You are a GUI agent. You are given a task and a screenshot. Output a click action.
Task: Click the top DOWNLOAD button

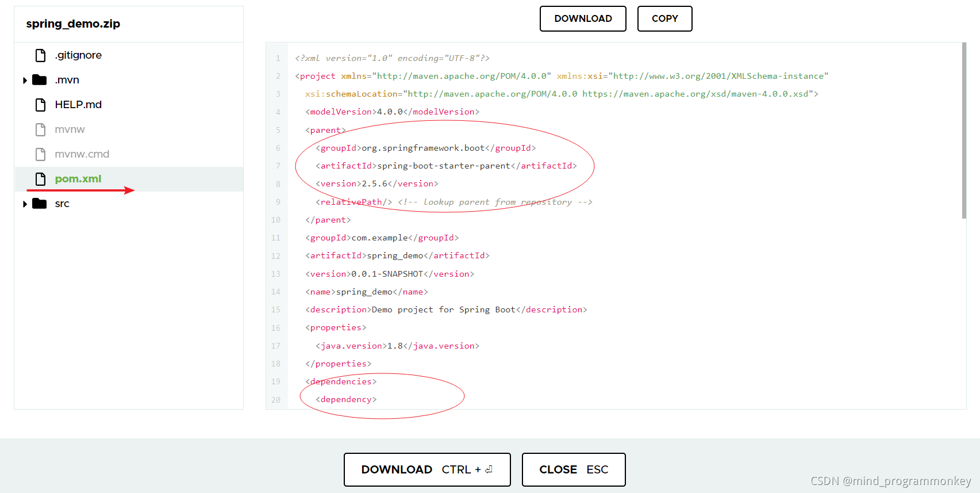click(583, 18)
